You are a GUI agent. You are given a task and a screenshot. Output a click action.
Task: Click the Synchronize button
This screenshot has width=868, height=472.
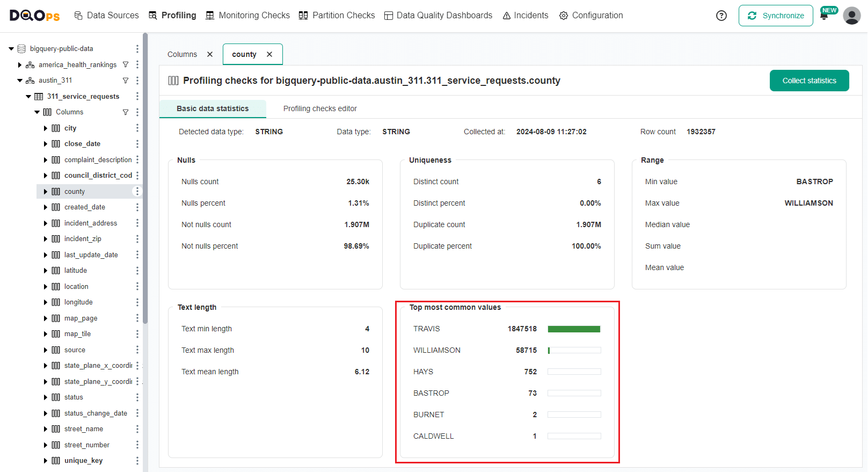(x=776, y=16)
